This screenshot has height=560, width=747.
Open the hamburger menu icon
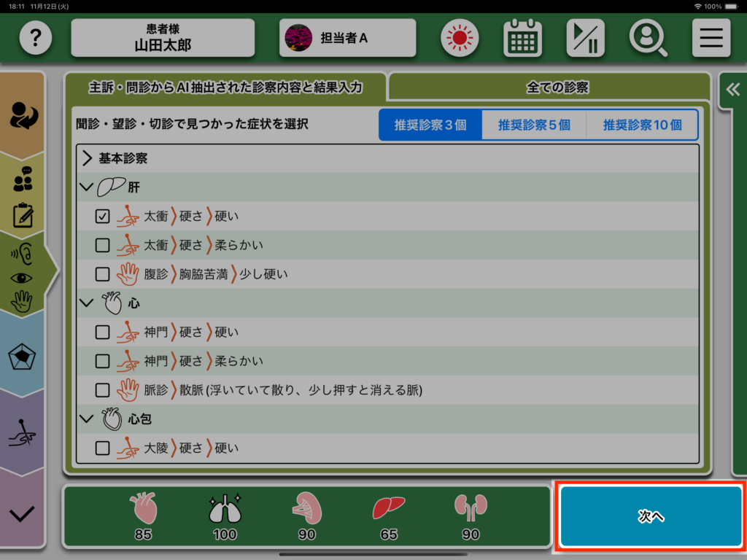pyautogui.click(x=711, y=38)
